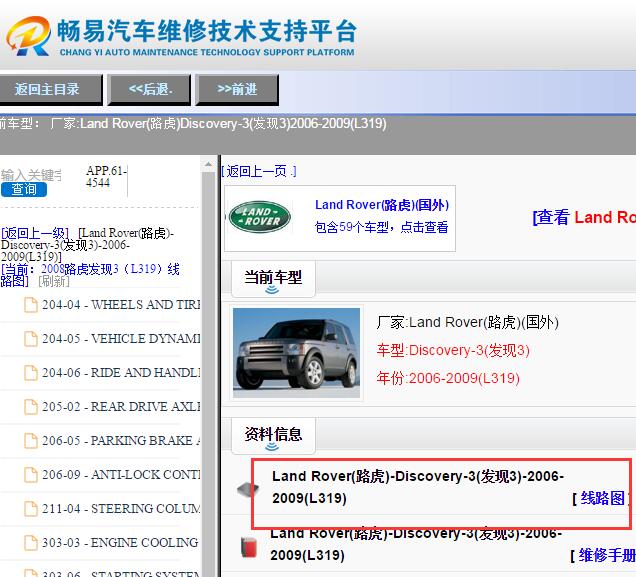Screen dimensions: 636x577
Task: Click the Discovery 3 vehicle photo thumbnail
Action: tap(297, 353)
